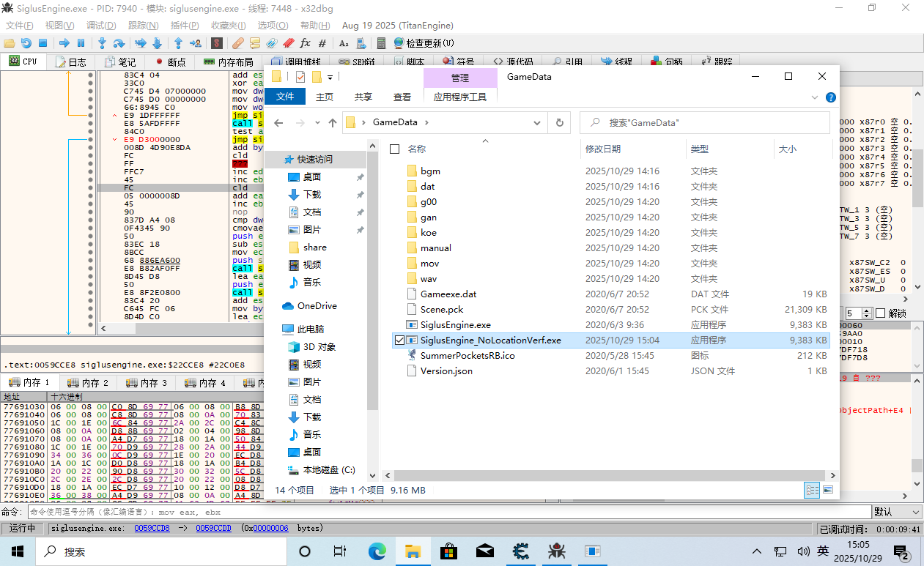Click the step into toolbar icon
924x566 pixels.
tap(102, 43)
